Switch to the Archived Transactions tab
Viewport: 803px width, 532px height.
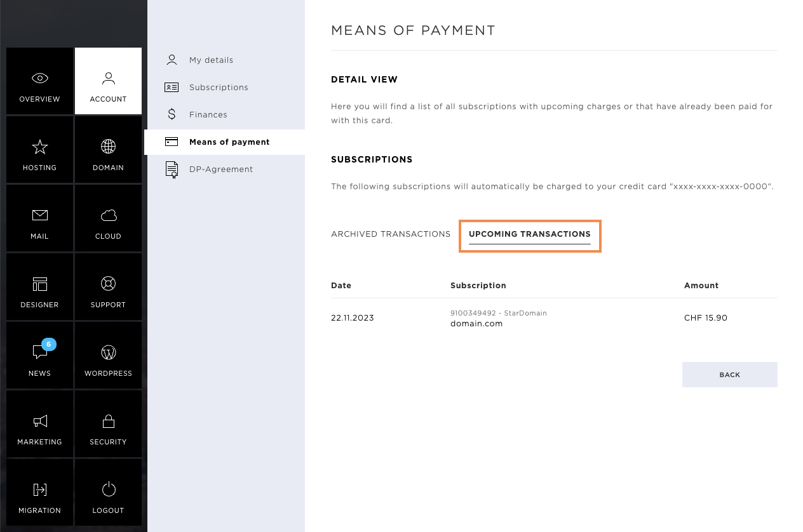(391, 234)
